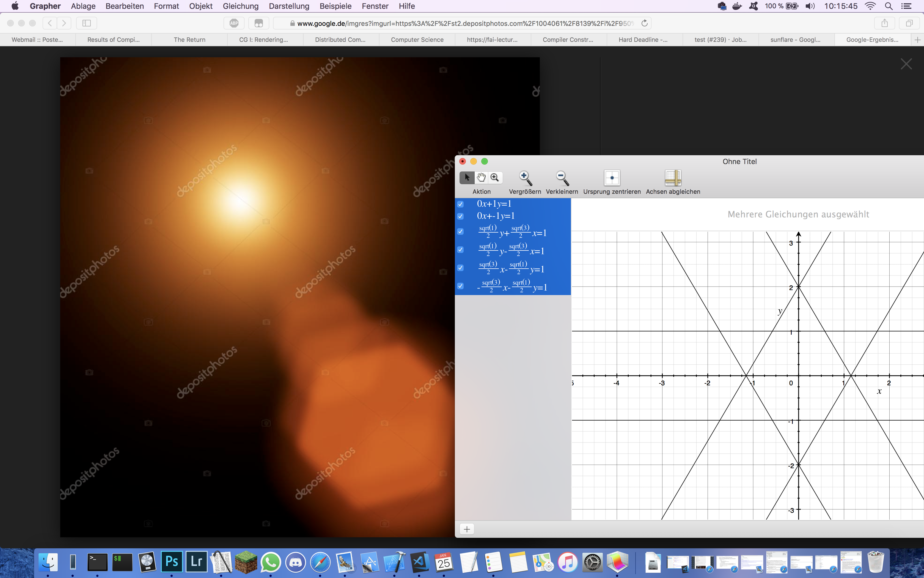Select the magnifier zoom tool in Aktion group
This screenshot has height=578, width=924.
(x=495, y=177)
